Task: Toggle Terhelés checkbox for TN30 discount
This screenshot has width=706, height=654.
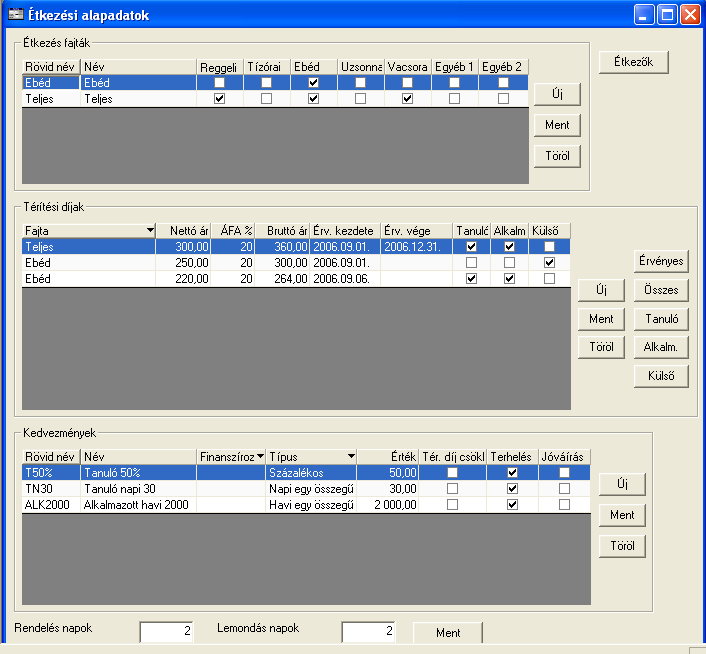Action: (x=512, y=489)
